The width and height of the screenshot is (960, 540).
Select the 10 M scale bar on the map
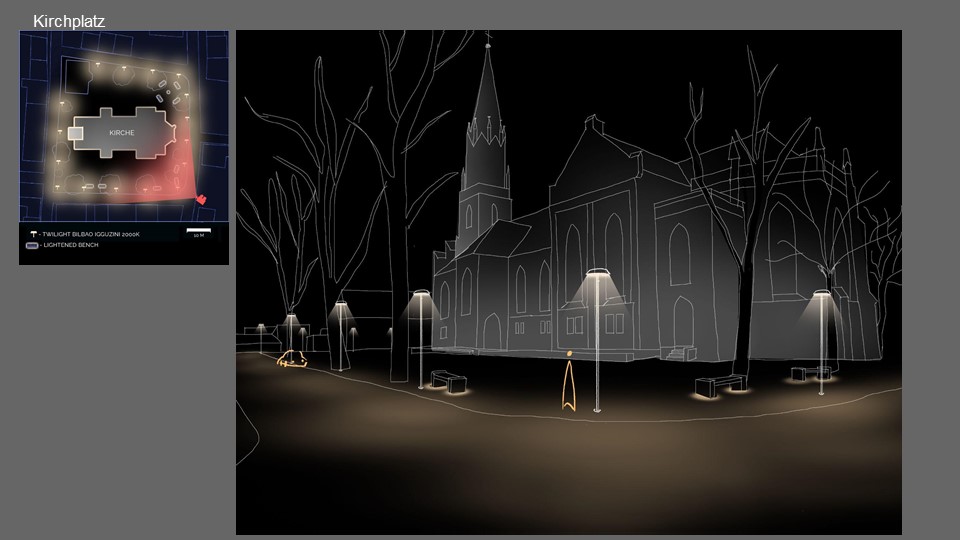click(198, 233)
